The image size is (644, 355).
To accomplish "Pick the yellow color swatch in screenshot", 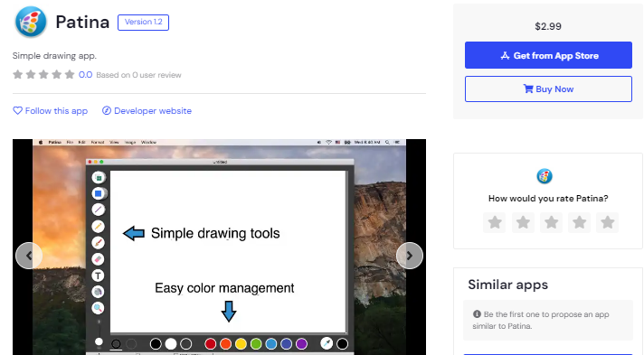I will point(241,344).
